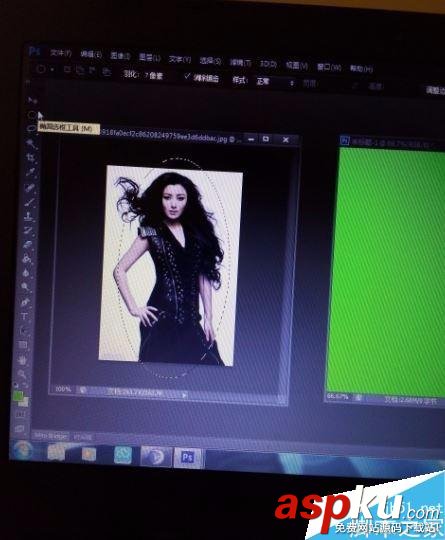Select the Crop tool

pyautogui.click(x=31, y=158)
